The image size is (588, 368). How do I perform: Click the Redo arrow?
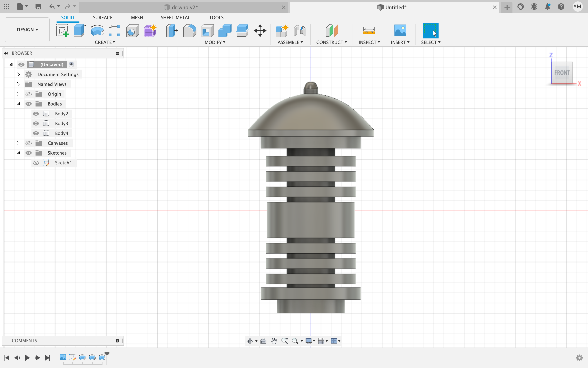pyautogui.click(x=68, y=7)
